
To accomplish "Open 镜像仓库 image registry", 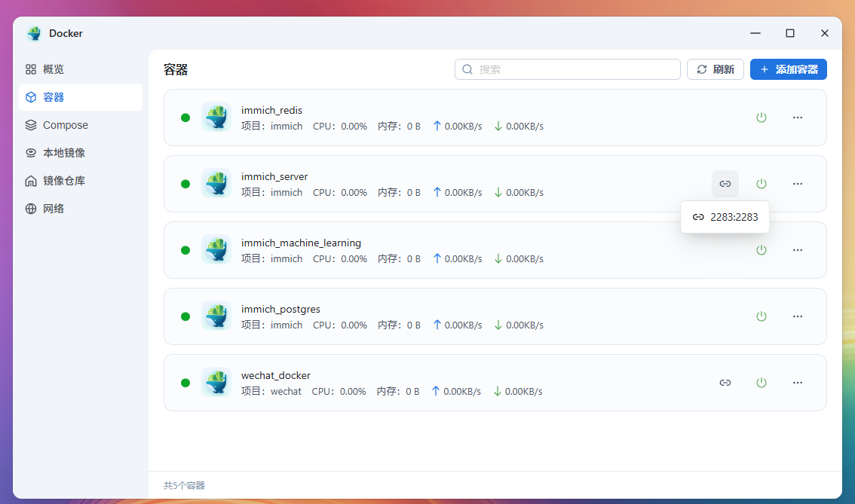I will [x=80, y=180].
